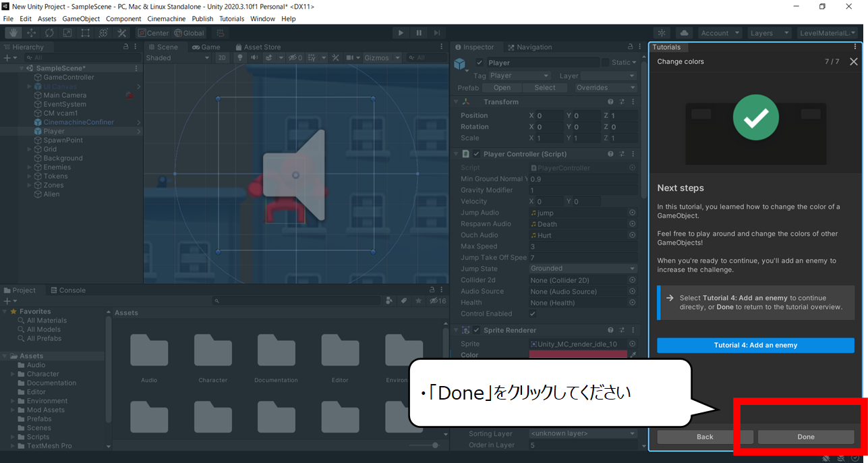This screenshot has width=868, height=463.
Task: Open the cloud Services icon
Action: point(684,32)
